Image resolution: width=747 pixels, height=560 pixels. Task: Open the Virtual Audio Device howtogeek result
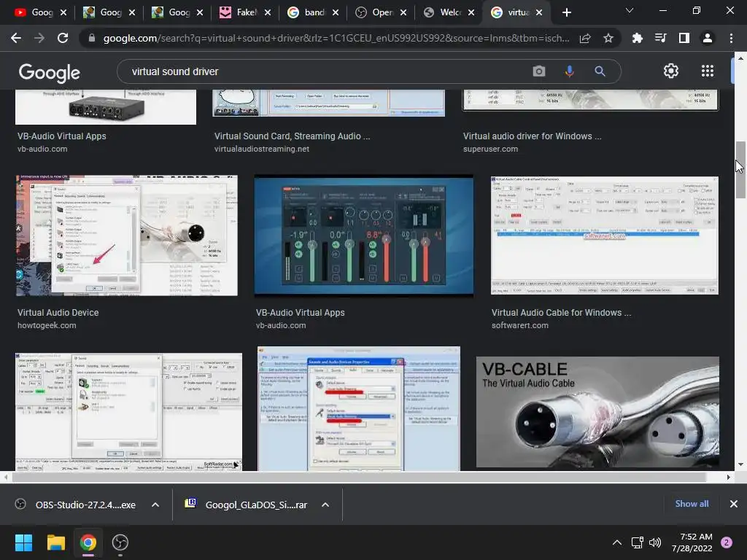[58, 313]
